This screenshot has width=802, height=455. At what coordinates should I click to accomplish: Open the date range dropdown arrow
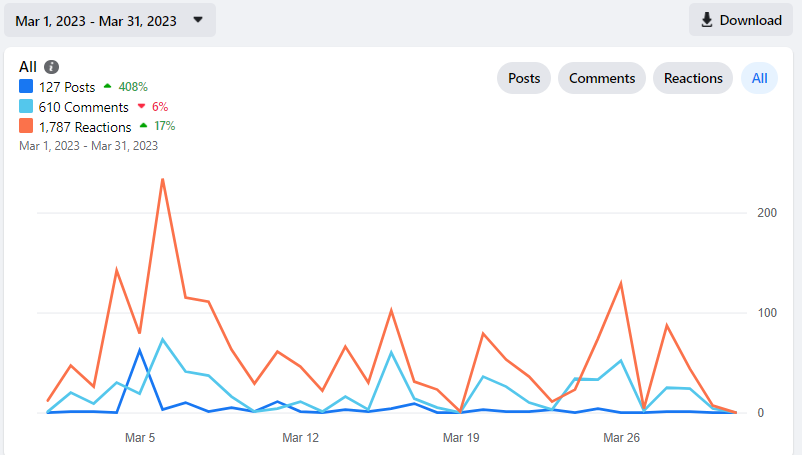pos(198,20)
